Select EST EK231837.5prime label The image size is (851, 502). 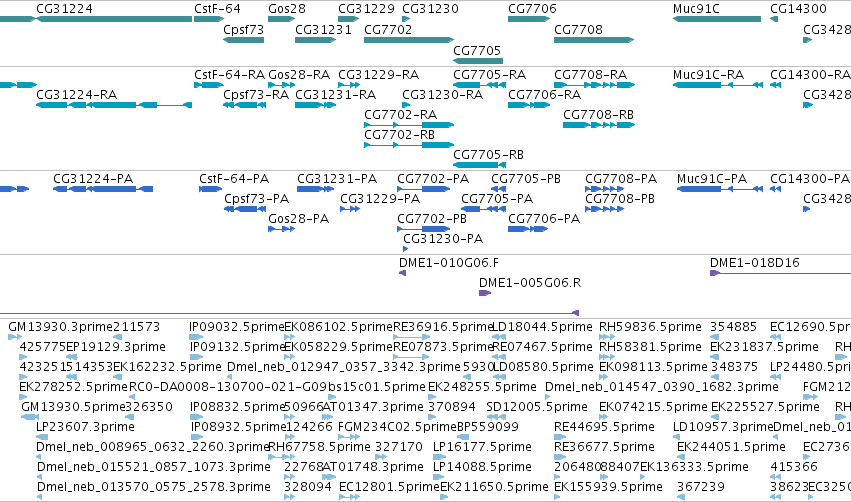point(765,347)
